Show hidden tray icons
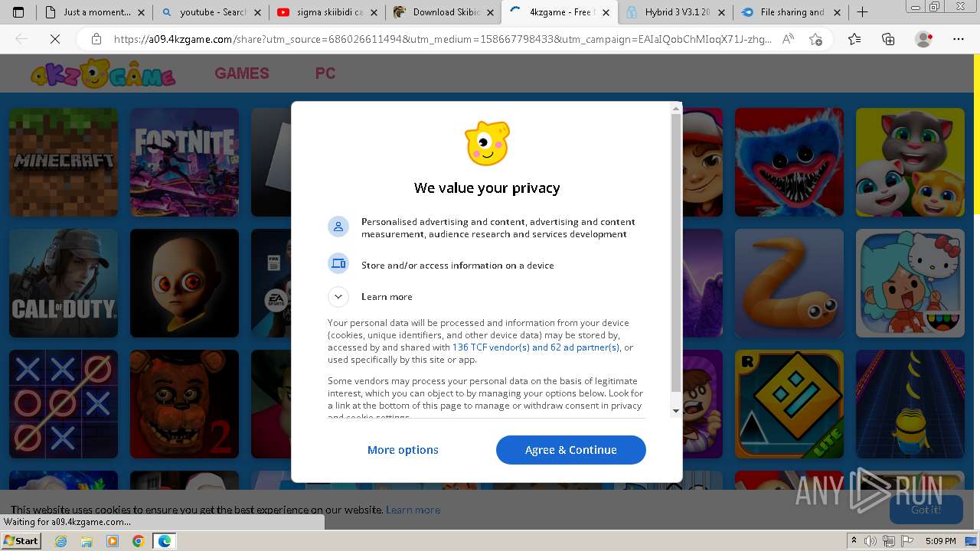The height and width of the screenshot is (551, 980). (854, 541)
